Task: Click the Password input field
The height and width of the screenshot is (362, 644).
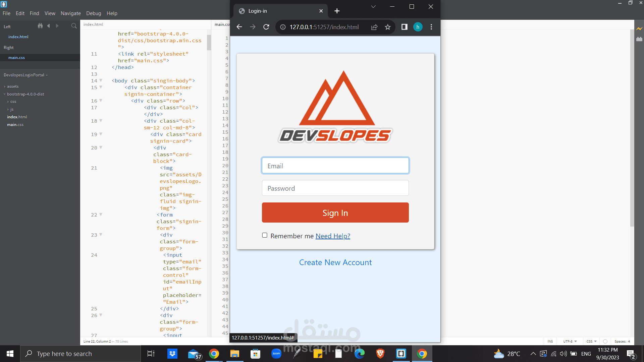Action: point(335,188)
